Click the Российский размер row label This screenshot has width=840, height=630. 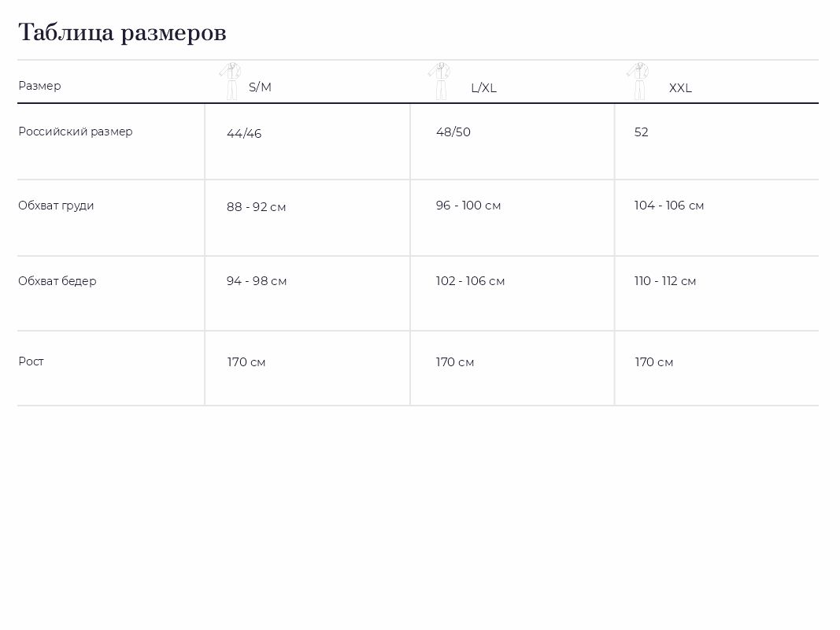click(76, 132)
